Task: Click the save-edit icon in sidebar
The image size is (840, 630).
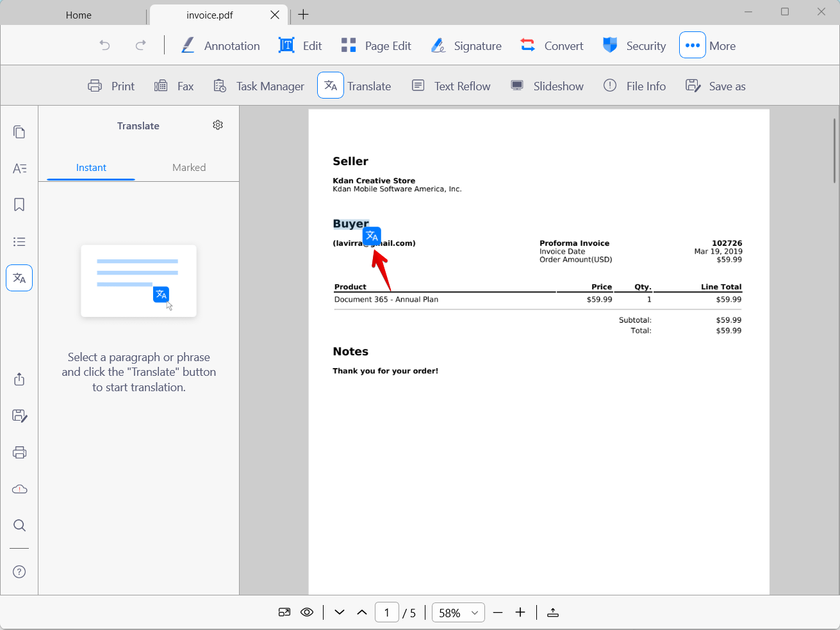Action: click(x=19, y=416)
